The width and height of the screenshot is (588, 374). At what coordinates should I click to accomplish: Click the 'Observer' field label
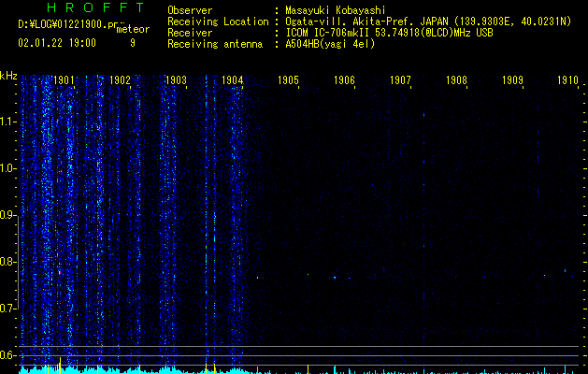click(x=190, y=10)
